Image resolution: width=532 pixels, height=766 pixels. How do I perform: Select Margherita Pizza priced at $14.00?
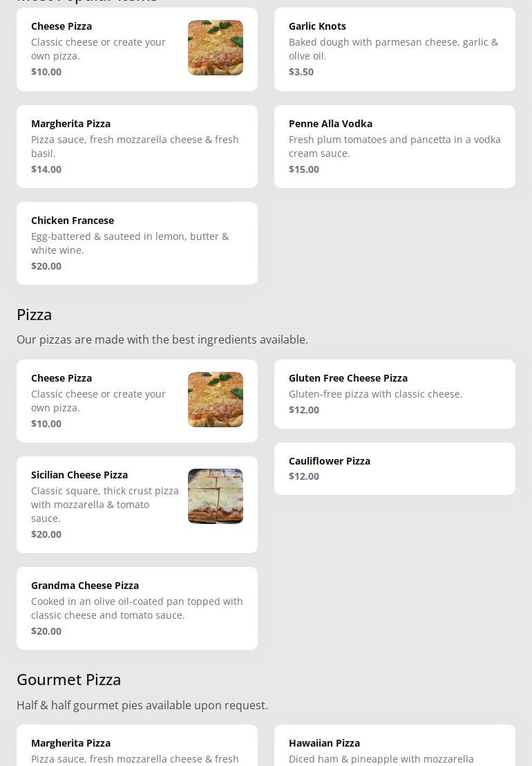(137, 146)
